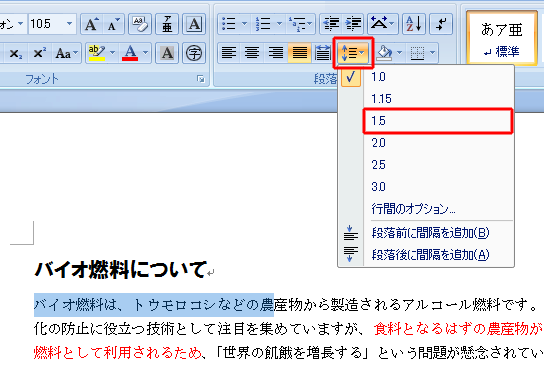The image size is (544, 382).
Task: Click the highlighted text バイオ燃料は、トウモロコシなどの農
Action: pyautogui.click(x=154, y=305)
